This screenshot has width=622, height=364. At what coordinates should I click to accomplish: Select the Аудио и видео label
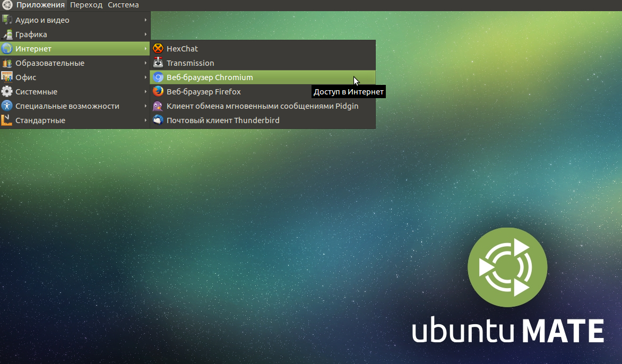pyautogui.click(x=42, y=20)
